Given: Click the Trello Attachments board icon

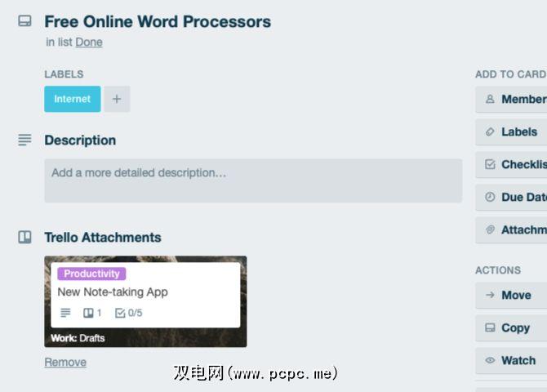Looking at the screenshot, I should 24,237.
